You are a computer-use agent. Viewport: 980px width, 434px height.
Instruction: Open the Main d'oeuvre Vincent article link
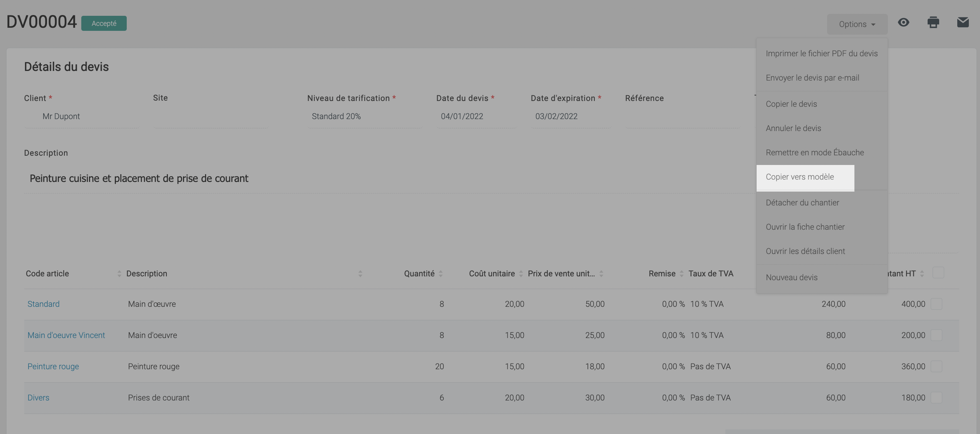pyautogui.click(x=66, y=335)
